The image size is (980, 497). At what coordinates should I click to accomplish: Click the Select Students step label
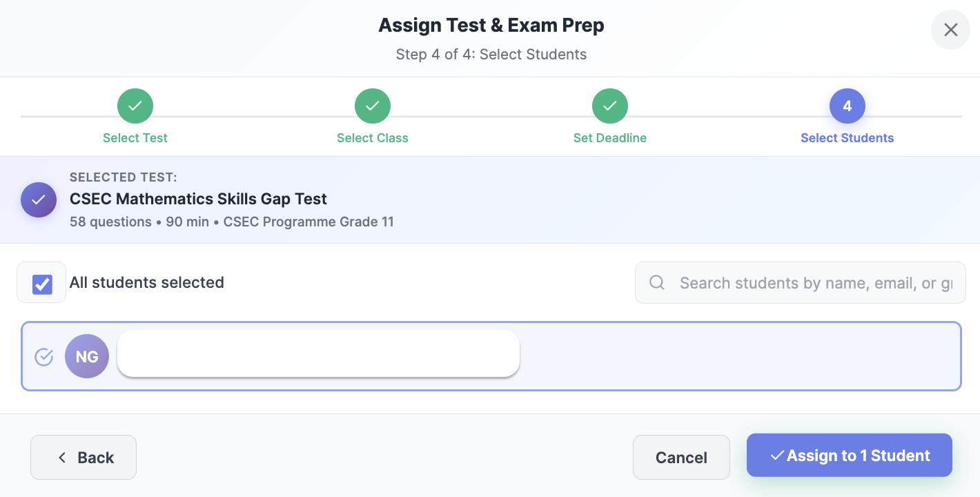(x=847, y=138)
